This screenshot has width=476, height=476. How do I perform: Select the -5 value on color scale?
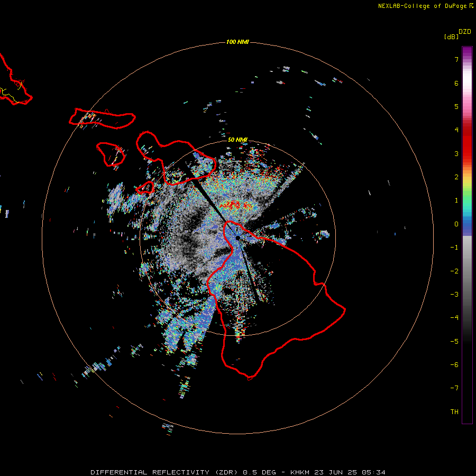click(454, 341)
